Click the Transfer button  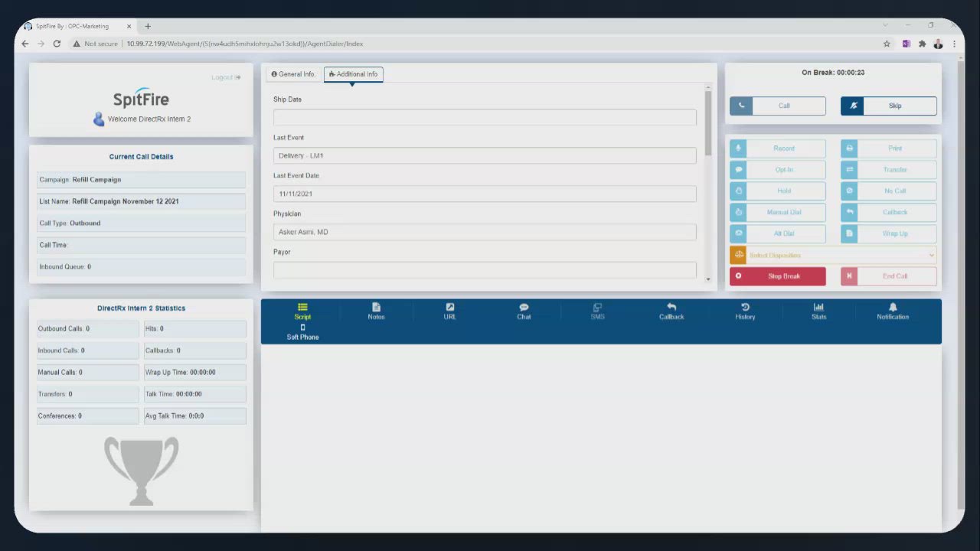coord(889,170)
